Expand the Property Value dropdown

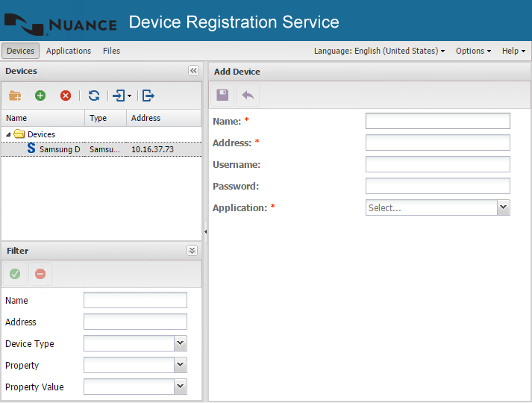[x=180, y=387]
